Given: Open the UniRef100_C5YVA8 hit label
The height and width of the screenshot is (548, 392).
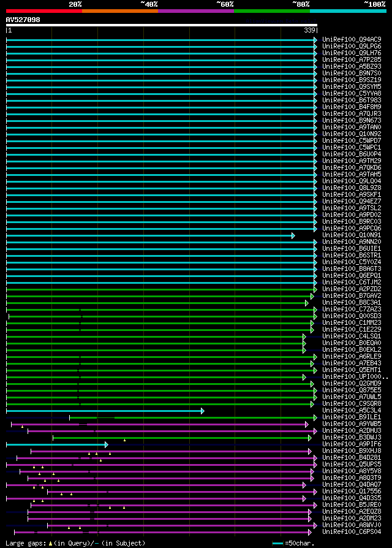Looking at the screenshot, I should pyautogui.click(x=352, y=93).
